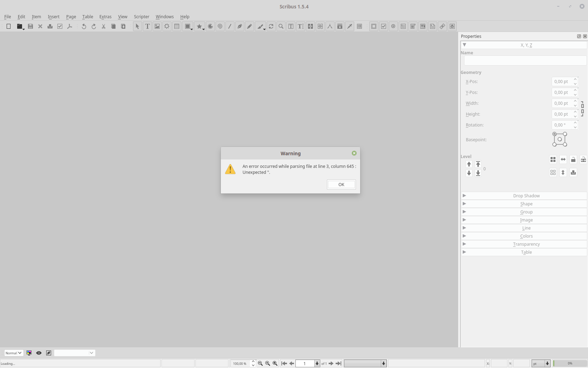The width and height of the screenshot is (588, 368).
Task: Select the Eye Dropper tool
Action: [350, 26]
